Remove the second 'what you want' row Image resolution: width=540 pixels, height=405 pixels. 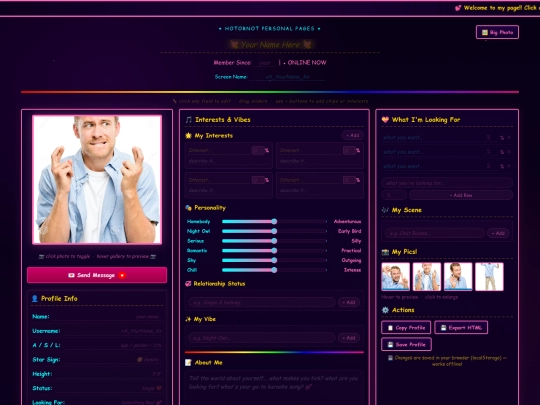tap(509, 152)
